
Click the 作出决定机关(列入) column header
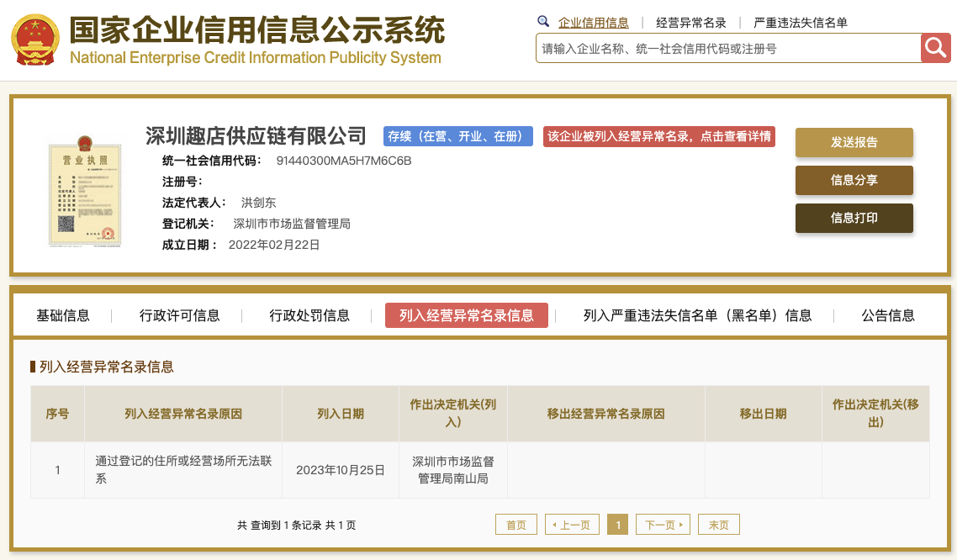click(x=453, y=413)
